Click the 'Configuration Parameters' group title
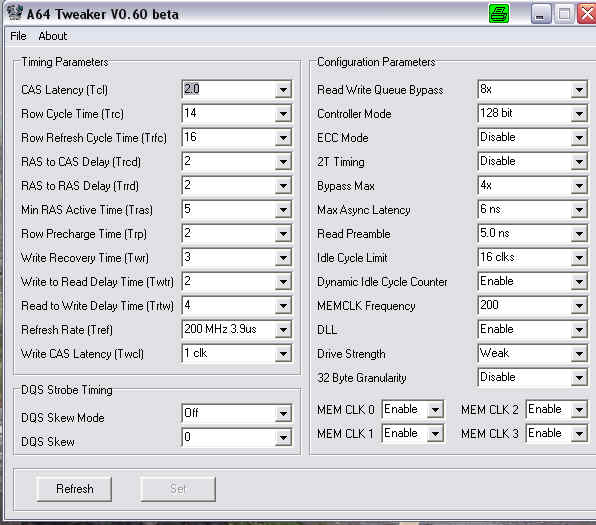Image resolution: width=596 pixels, height=525 pixels. 376,62
